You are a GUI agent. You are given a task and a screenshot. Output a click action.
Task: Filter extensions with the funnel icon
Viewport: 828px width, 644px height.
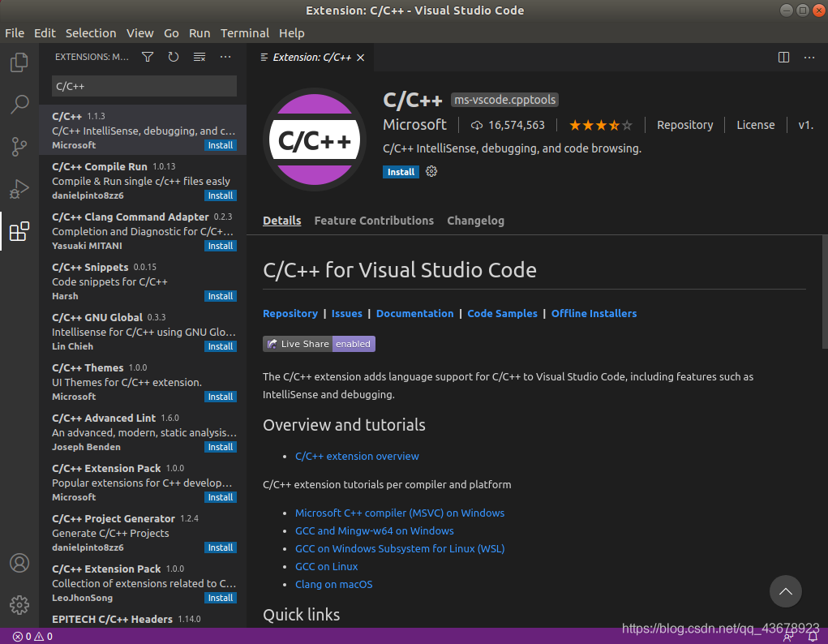(148, 57)
